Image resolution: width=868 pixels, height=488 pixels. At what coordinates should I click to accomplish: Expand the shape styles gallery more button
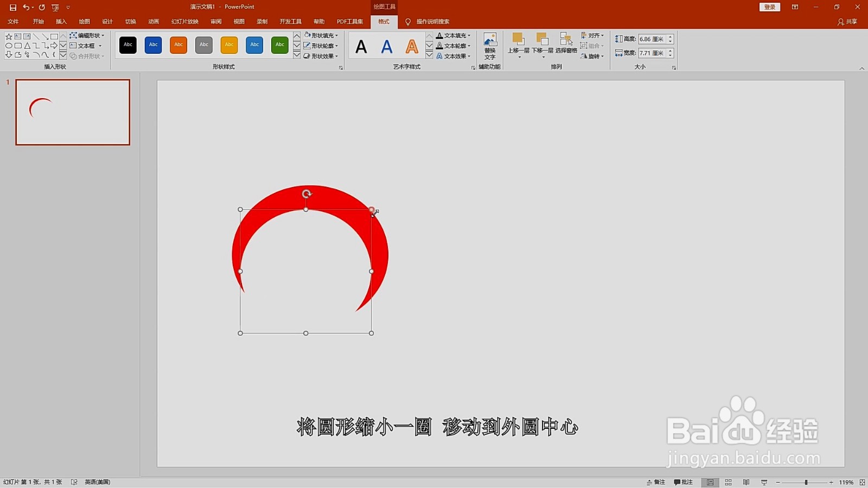297,55
